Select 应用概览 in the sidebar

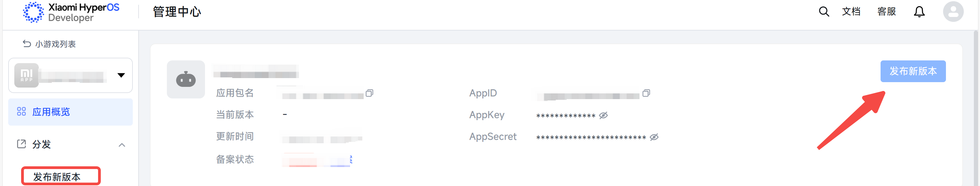[70, 112]
